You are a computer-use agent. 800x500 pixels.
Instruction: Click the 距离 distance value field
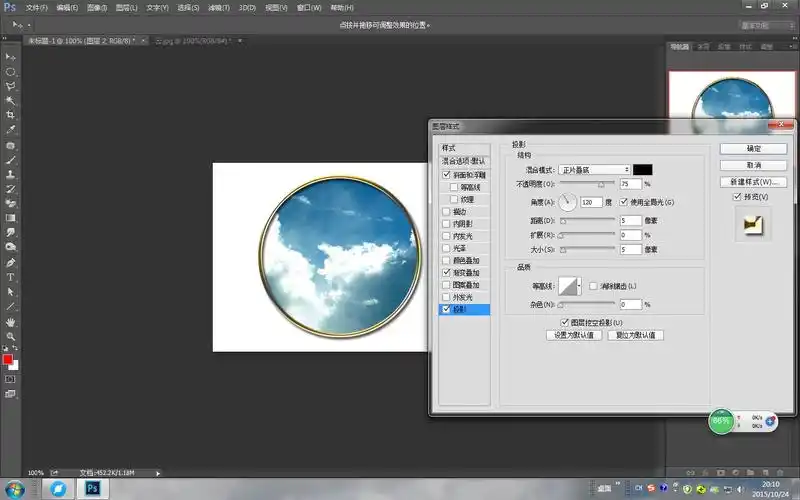[x=630, y=220]
